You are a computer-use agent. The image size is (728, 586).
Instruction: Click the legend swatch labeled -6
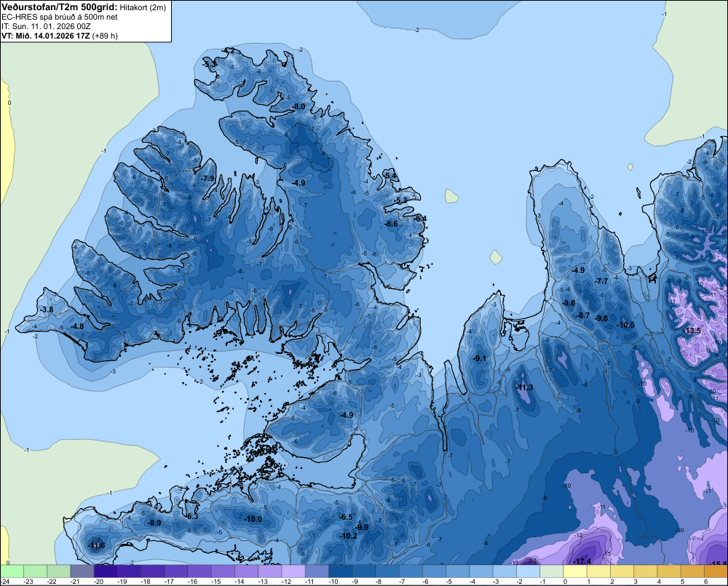coord(434,571)
